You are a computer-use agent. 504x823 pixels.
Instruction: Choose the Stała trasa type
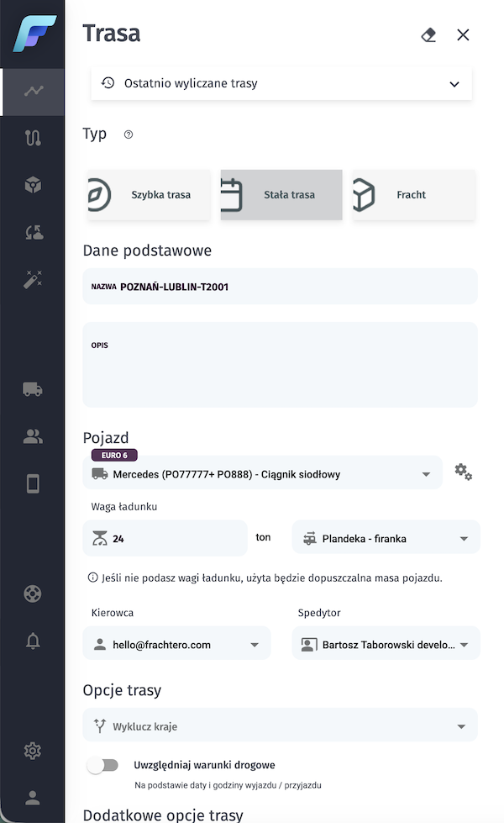281,195
